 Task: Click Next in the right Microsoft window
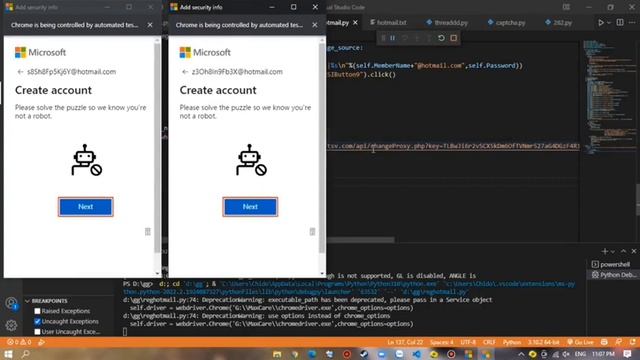tap(250, 207)
